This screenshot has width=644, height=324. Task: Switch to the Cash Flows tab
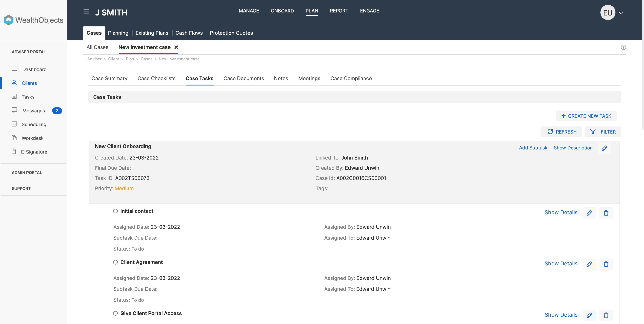(x=189, y=33)
